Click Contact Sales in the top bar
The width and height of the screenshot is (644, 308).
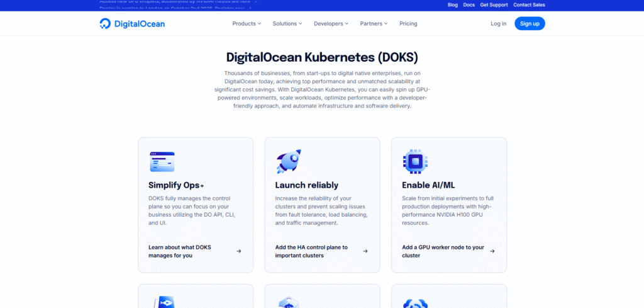tap(529, 5)
